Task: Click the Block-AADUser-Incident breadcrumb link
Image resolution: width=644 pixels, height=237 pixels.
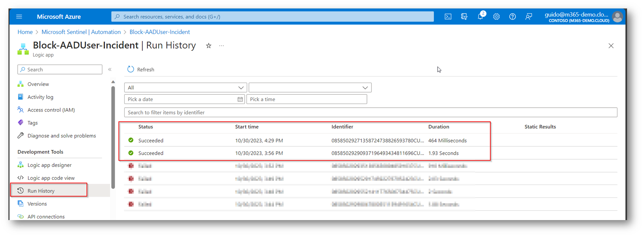Action: click(160, 32)
